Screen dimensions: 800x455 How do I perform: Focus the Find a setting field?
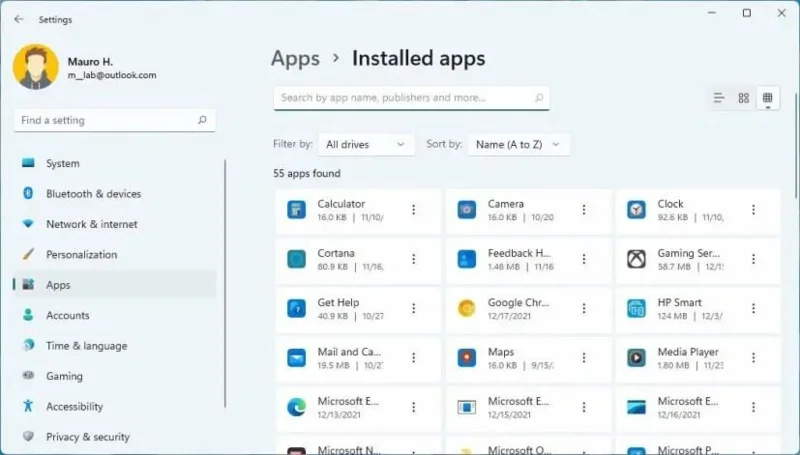(115, 120)
